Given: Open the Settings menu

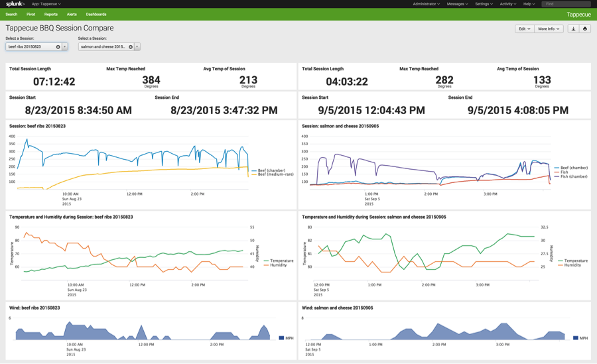Looking at the screenshot, I should pyautogui.click(x=484, y=4).
